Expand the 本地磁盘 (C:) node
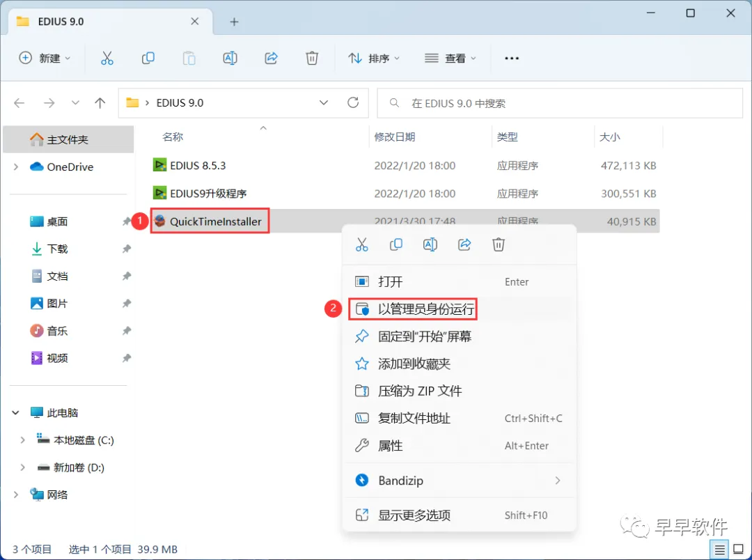The image size is (752, 560). pyautogui.click(x=22, y=440)
